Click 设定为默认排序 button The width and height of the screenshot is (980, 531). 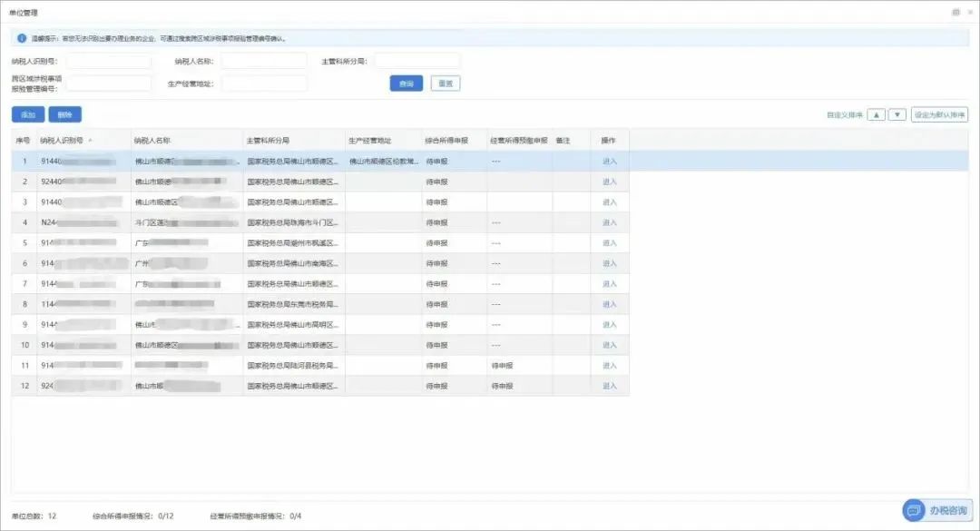pyautogui.click(x=939, y=115)
